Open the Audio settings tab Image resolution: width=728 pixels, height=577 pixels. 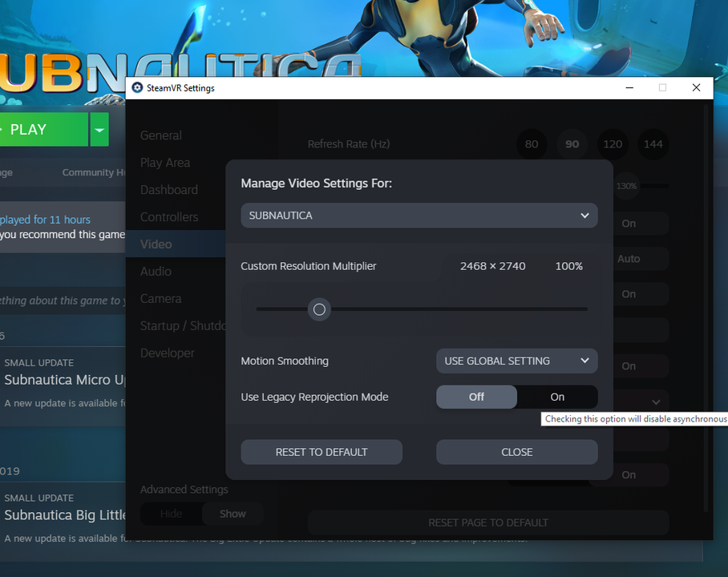156,272
